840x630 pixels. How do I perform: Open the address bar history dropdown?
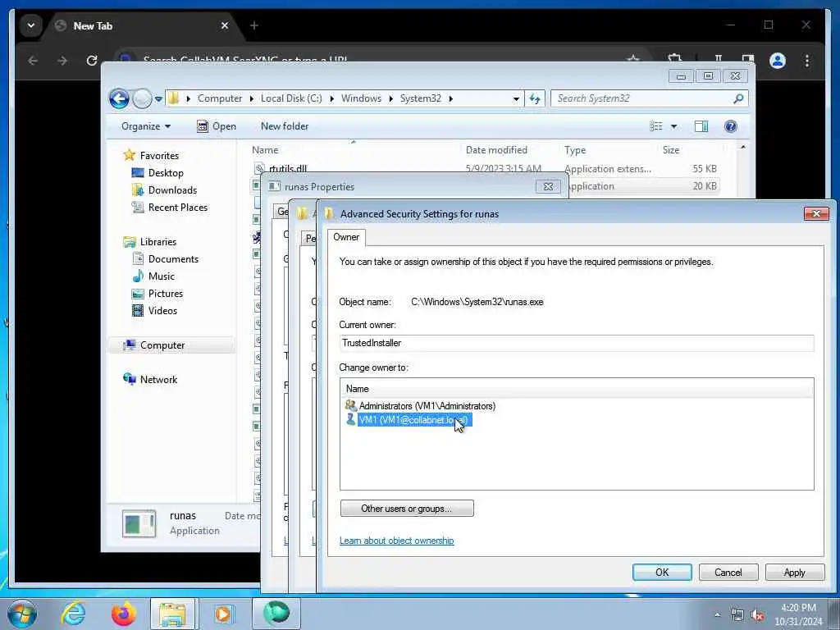[x=516, y=98]
